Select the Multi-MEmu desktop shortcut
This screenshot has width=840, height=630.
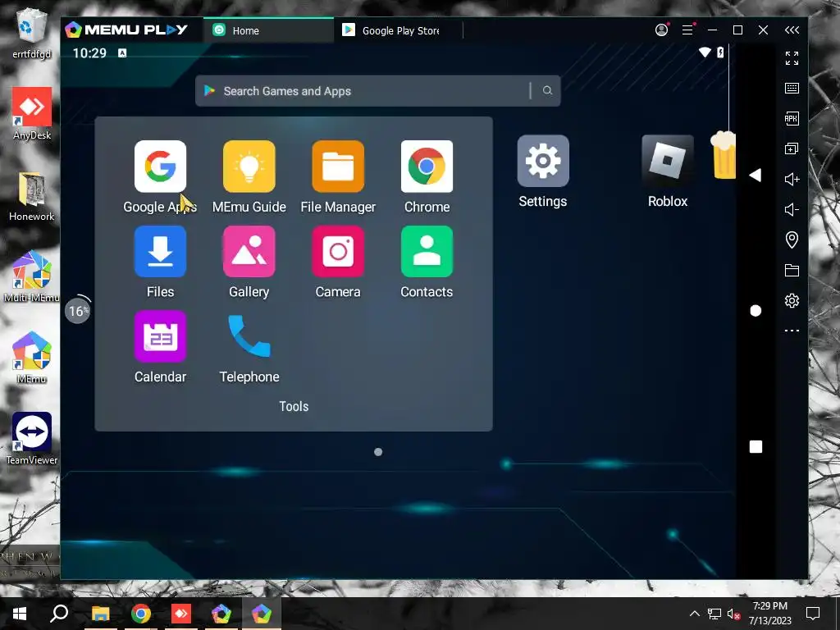[x=32, y=276]
